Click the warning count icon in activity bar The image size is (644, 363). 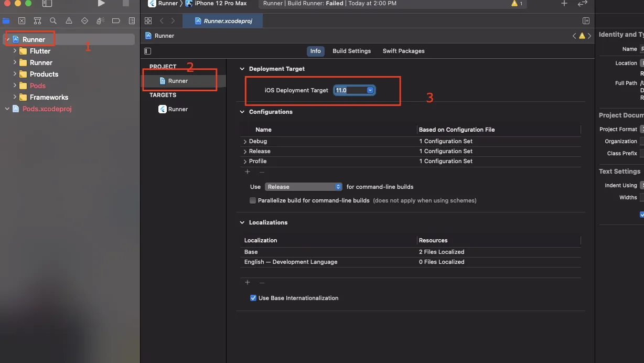517,4
